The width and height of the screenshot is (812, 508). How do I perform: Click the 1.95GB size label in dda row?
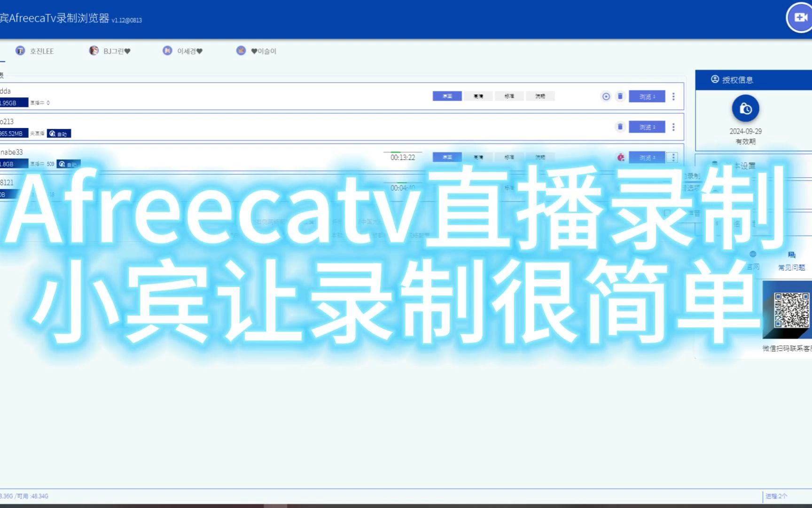click(14, 103)
